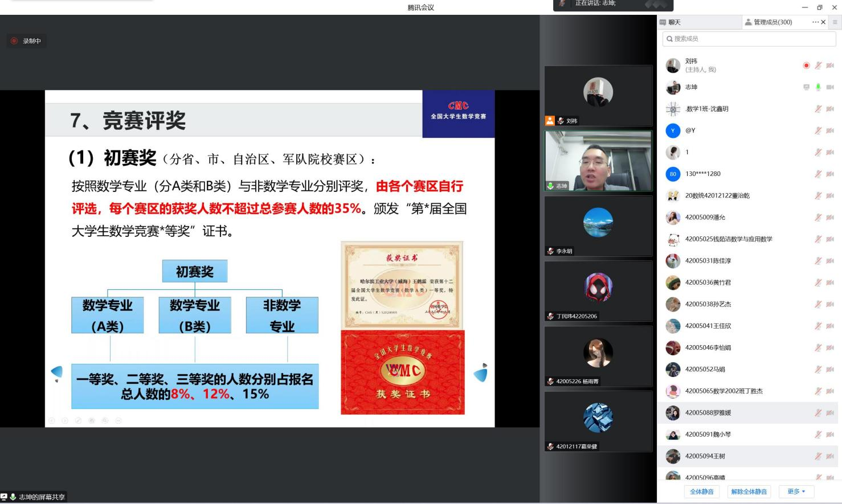Click the 搜索成员 search field
Viewport: 842px width, 504px height.
(x=749, y=39)
